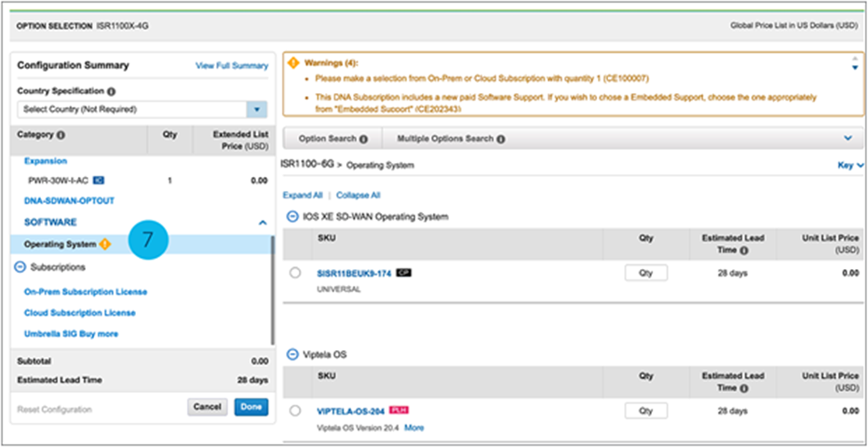Open Umbrella SIG Buy more

click(71, 334)
